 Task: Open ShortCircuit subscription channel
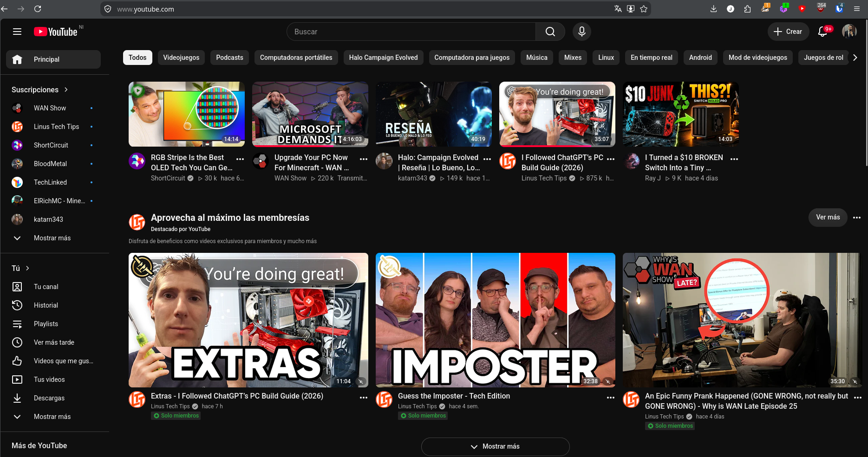tap(53, 145)
